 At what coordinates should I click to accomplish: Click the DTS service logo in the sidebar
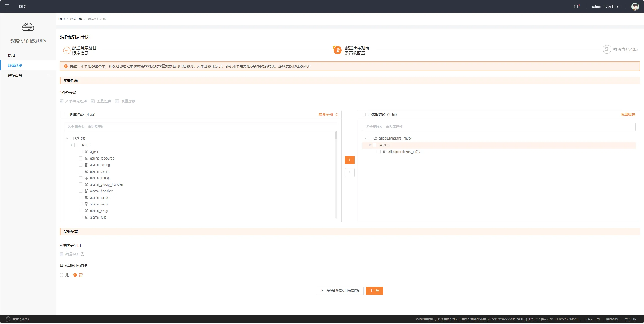coord(27,27)
